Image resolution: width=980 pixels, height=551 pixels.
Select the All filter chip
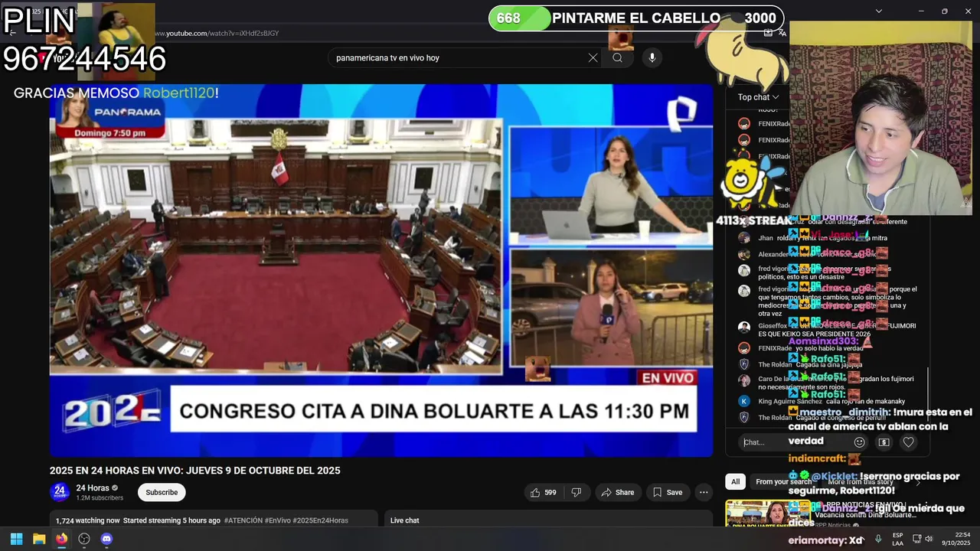click(735, 481)
